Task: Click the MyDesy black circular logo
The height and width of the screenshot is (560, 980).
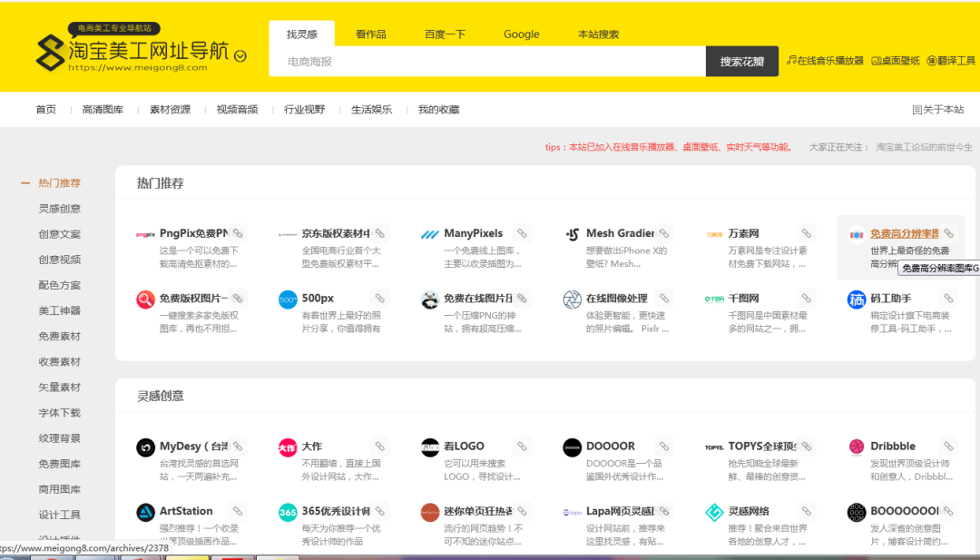Action: click(145, 447)
